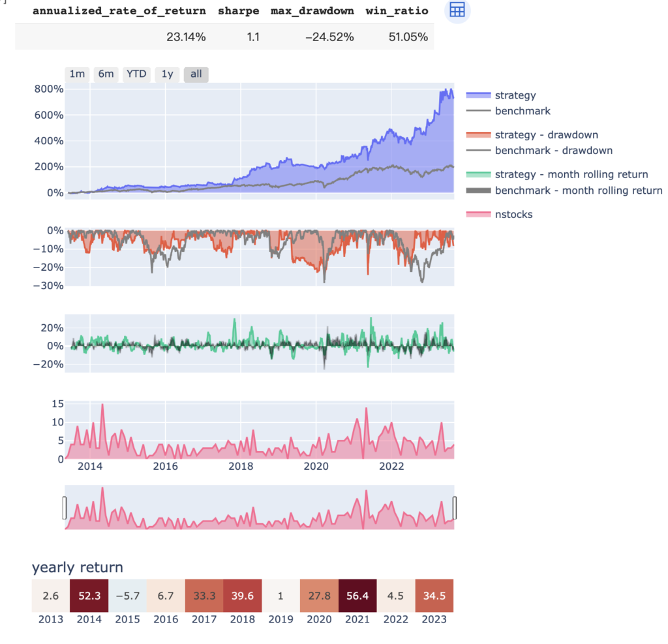Viewport: 668px width, 644px height.
Task: Show the full range with 'all'
Action: [x=196, y=74]
